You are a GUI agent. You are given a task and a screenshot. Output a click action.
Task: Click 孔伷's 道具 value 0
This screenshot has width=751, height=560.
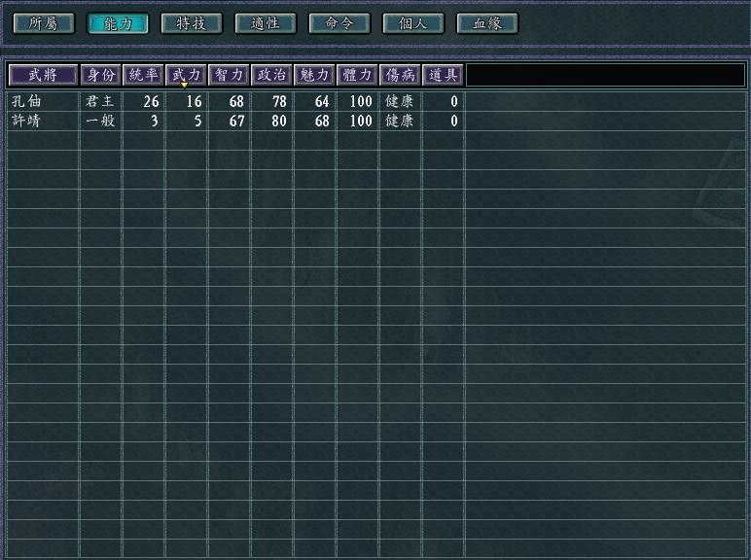pyautogui.click(x=454, y=101)
